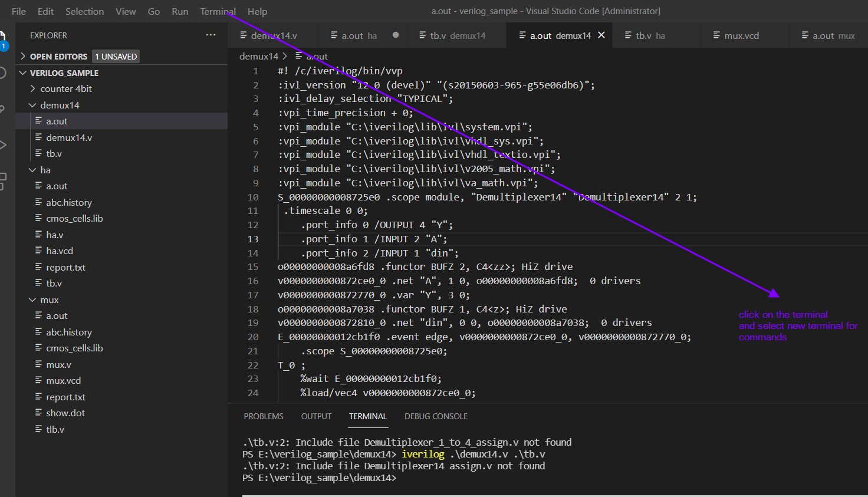Open tb.v under the demux14 folder
The height and width of the screenshot is (497, 868).
pyautogui.click(x=121, y=153)
